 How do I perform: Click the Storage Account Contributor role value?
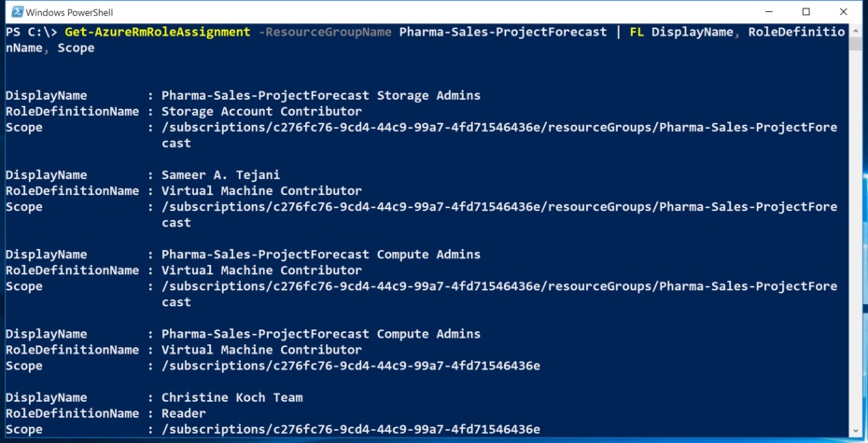261,111
